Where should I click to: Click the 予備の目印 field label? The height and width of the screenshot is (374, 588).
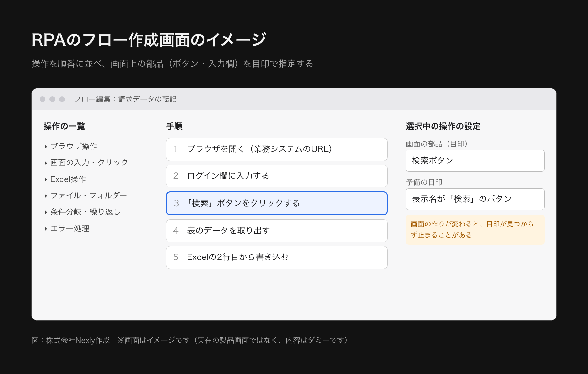tap(424, 182)
